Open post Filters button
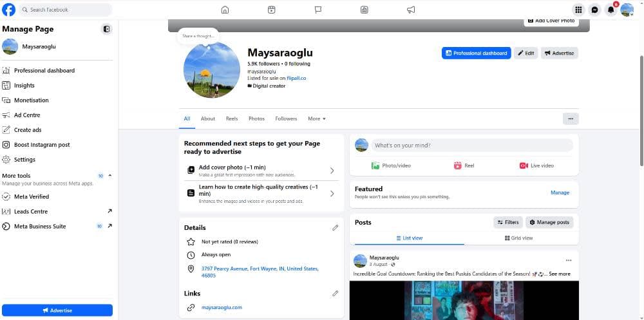 pyautogui.click(x=508, y=222)
